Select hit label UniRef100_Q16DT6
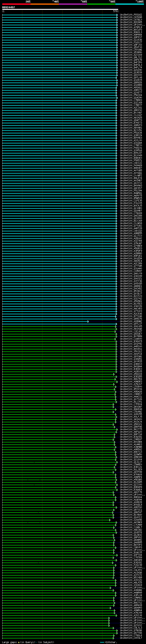Screen dimensions: 146x644 click(x=131, y=533)
